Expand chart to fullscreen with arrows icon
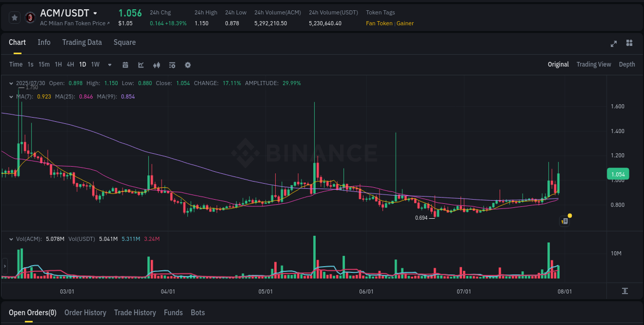Image resolution: width=644 pixels, height=325 pixels. (614, 44)
